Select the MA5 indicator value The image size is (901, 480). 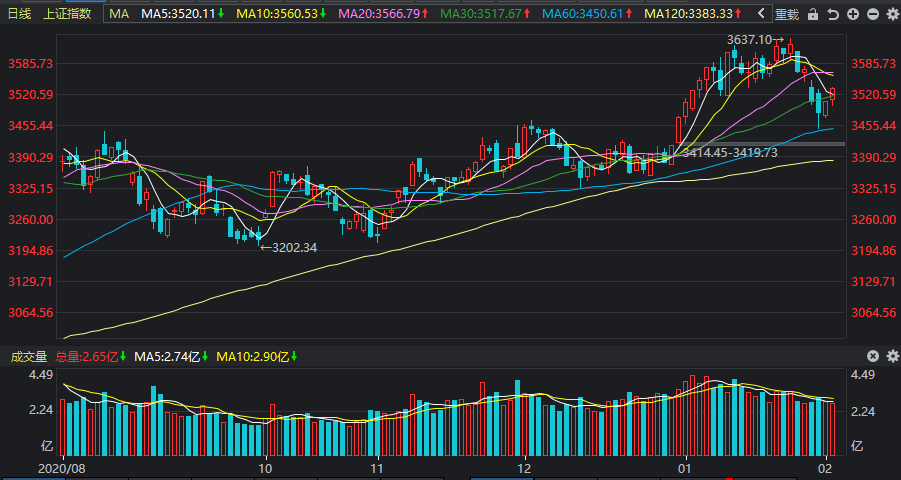click(x=183, y=14)
